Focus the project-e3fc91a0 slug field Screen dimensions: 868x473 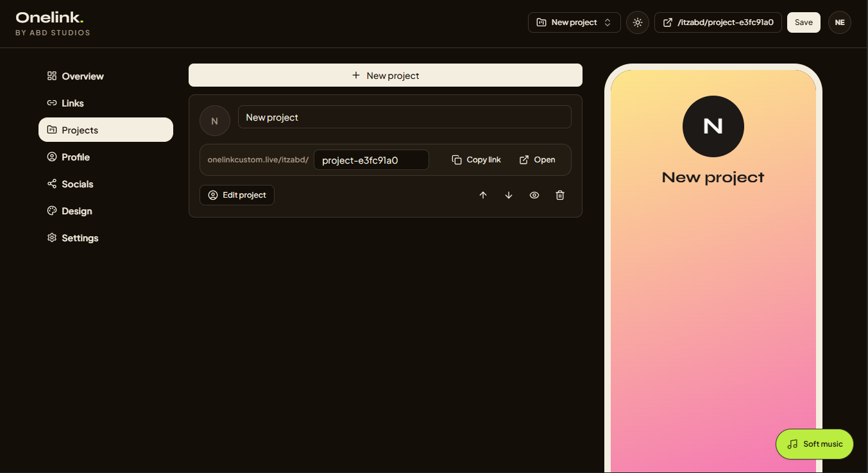pyautogui.click(x=371, y=160)
